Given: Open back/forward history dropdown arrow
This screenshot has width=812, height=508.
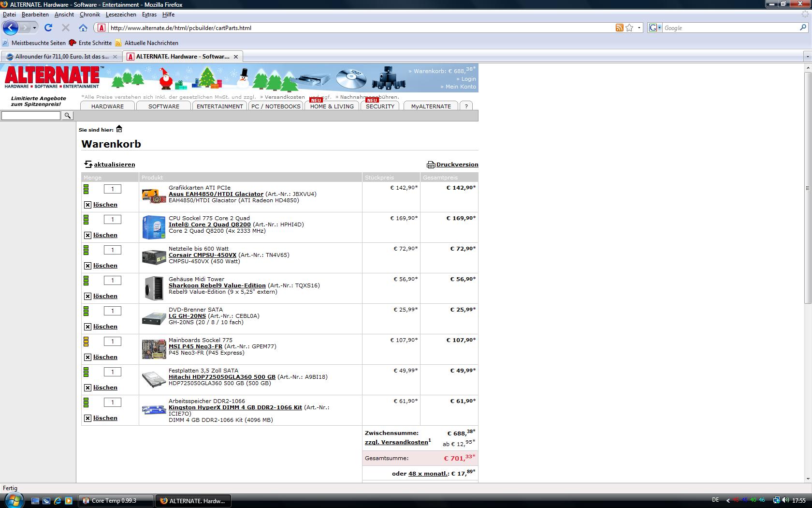Looking at the screenshot, I should pos(34,28).
